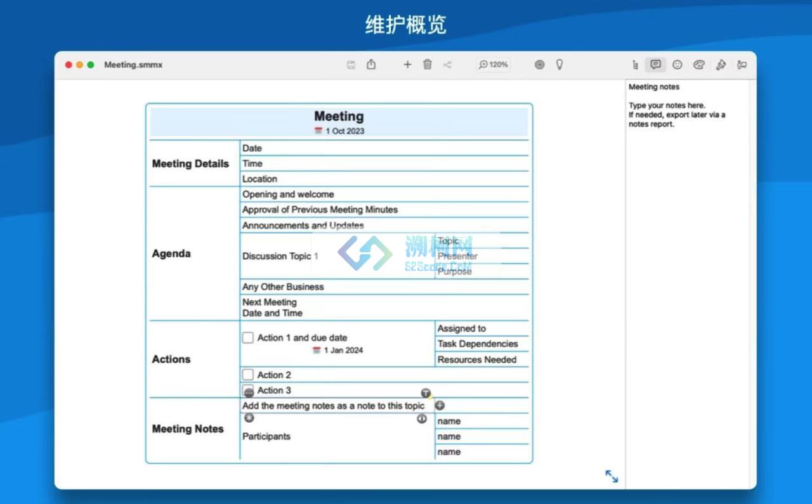Click calendar icon beside 1 Oct 2023
Screen dimensions: 812x504
tap(318, 131)
